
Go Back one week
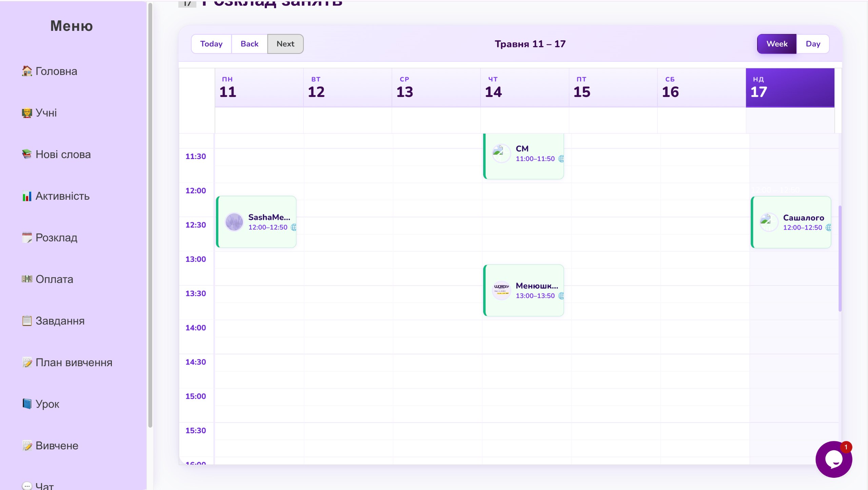tap(250, 44)
